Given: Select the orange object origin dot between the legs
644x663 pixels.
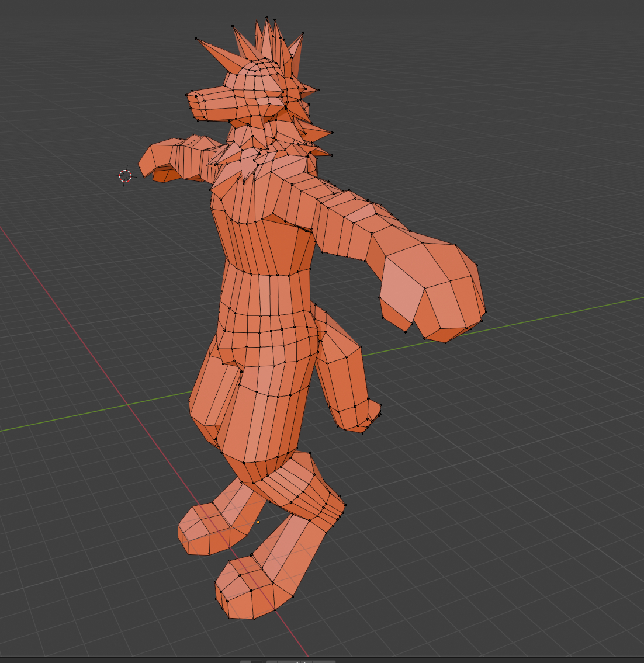Looking at the screenshot, I should click(x=258, y=522).
